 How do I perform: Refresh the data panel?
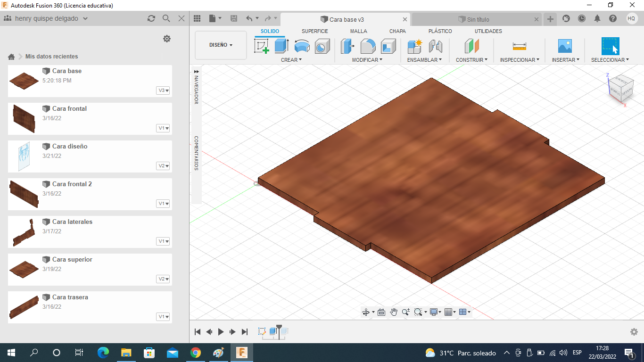(151, 18)
